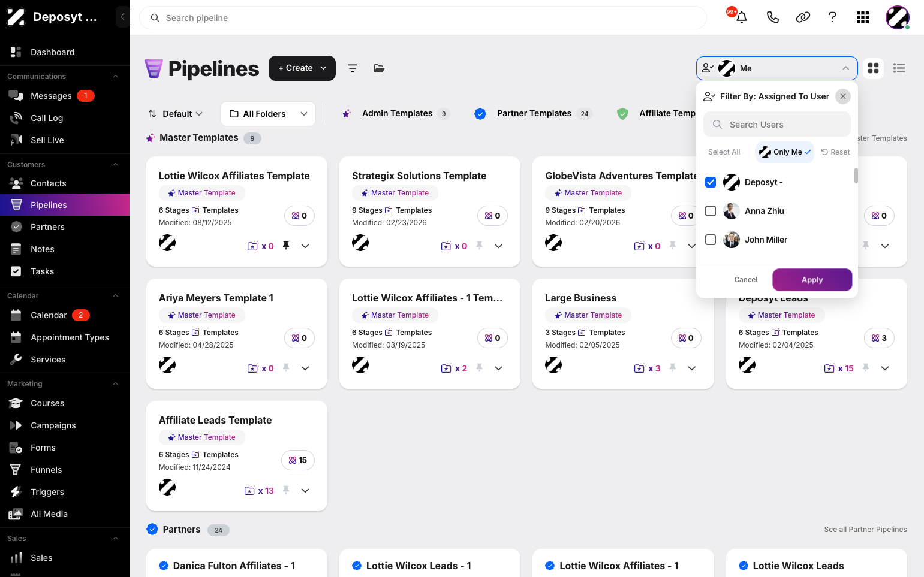This screenshot has height=577, width=924.
Task: Check the Anna Zhiu checkbox
Action: tap(711, 211)
